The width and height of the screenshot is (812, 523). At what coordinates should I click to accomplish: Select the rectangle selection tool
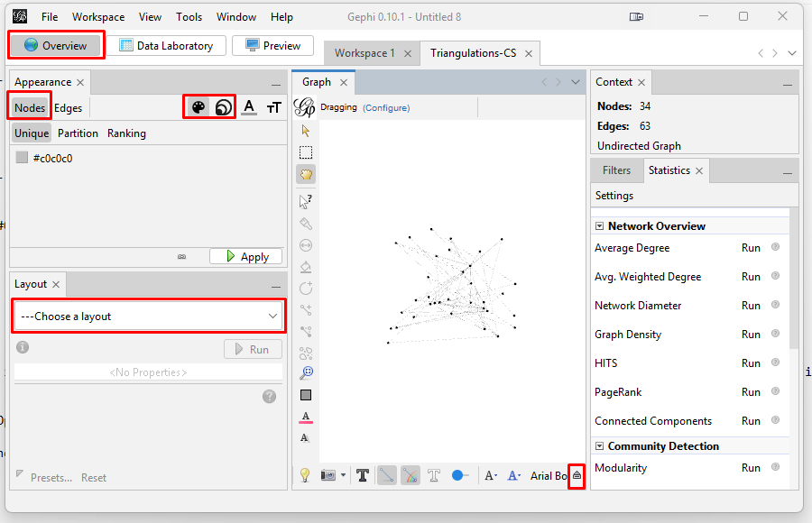[306, 152]
